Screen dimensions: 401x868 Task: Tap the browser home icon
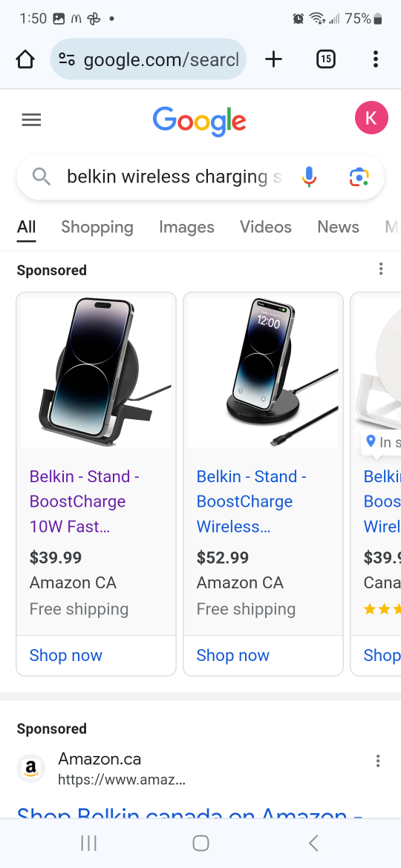click(x=25, y=59)
